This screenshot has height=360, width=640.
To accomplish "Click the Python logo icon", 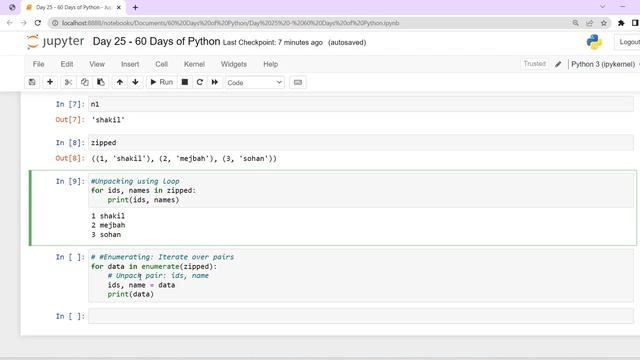I will [x=594, y=42].
